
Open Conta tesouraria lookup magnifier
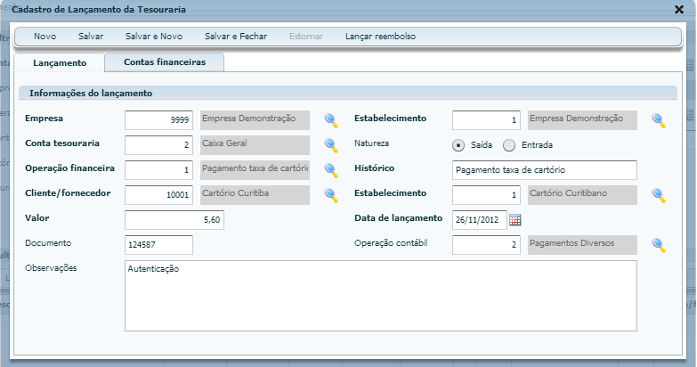point(331,145)
